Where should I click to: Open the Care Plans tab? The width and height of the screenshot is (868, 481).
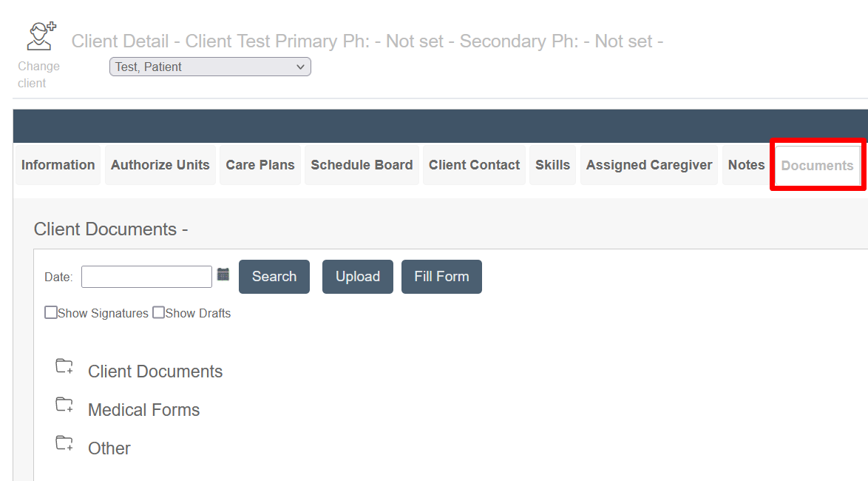click(x=260, y=165)
